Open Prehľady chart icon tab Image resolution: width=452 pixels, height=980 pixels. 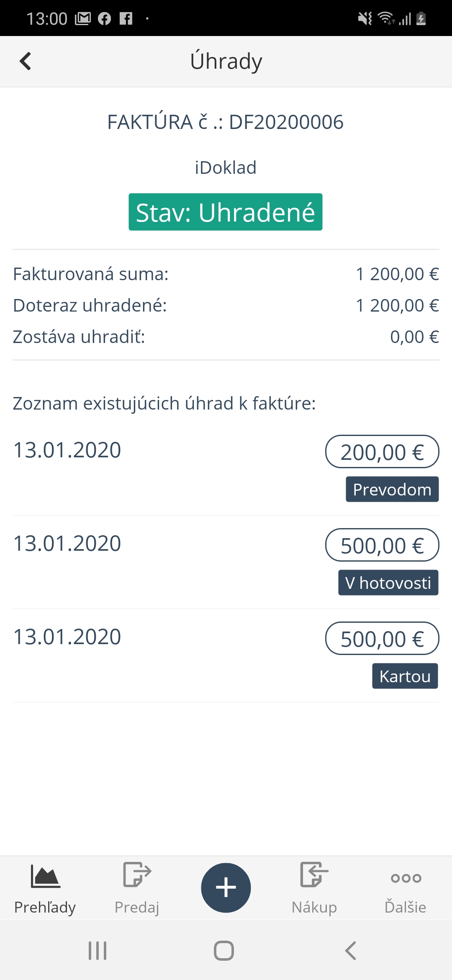coord(45,876)
